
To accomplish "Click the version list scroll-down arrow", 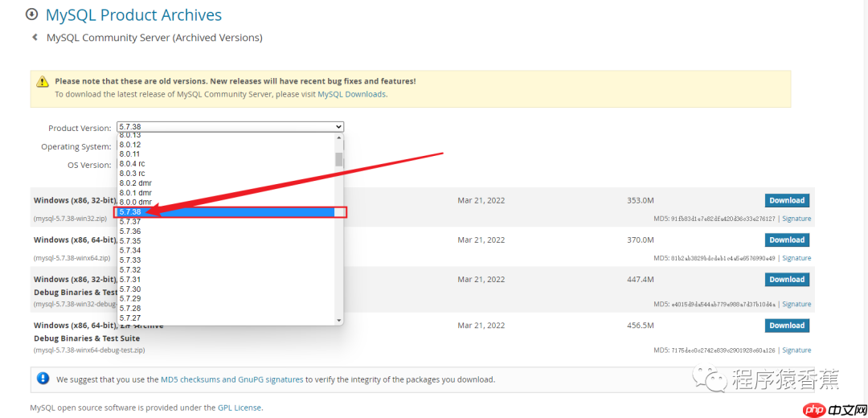I will click(x=339, y=320).
